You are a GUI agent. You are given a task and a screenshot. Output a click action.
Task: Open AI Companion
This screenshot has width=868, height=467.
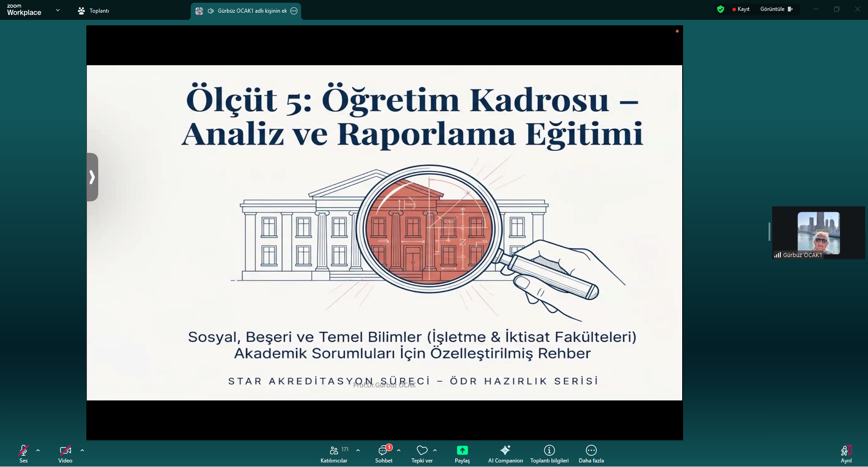pos(505,453)
